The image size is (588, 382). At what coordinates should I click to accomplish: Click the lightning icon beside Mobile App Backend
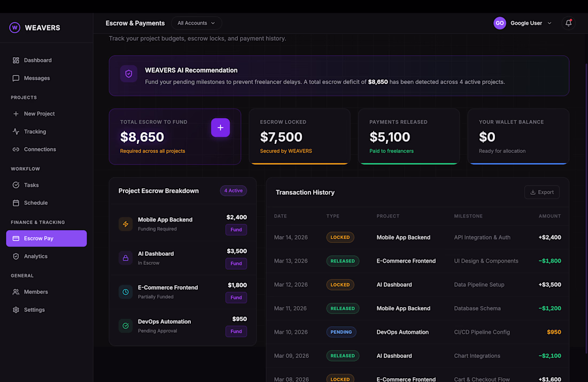(126, 224)
